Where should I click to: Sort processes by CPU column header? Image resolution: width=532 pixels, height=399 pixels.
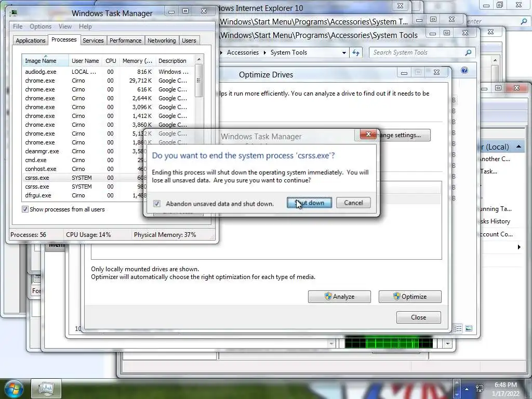111,61
